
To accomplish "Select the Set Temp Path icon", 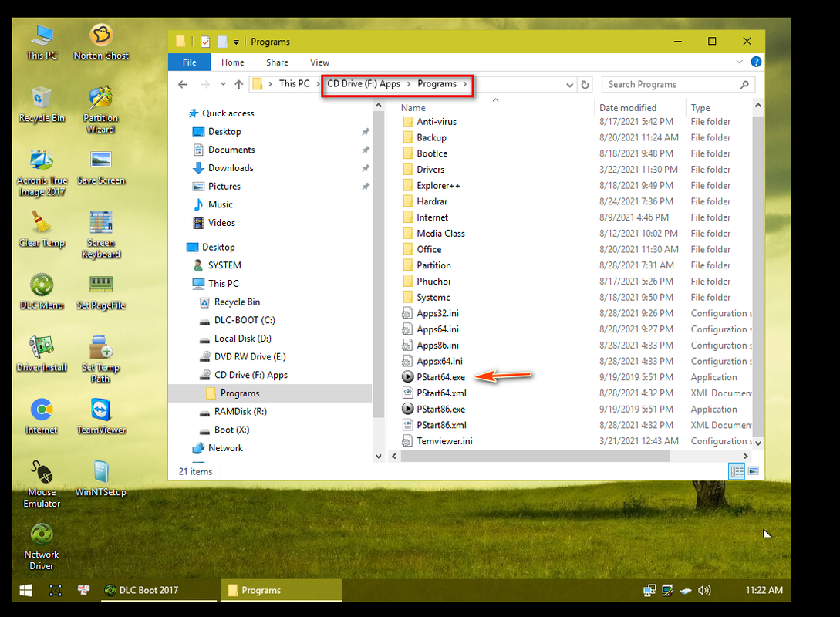I will 101,360.
